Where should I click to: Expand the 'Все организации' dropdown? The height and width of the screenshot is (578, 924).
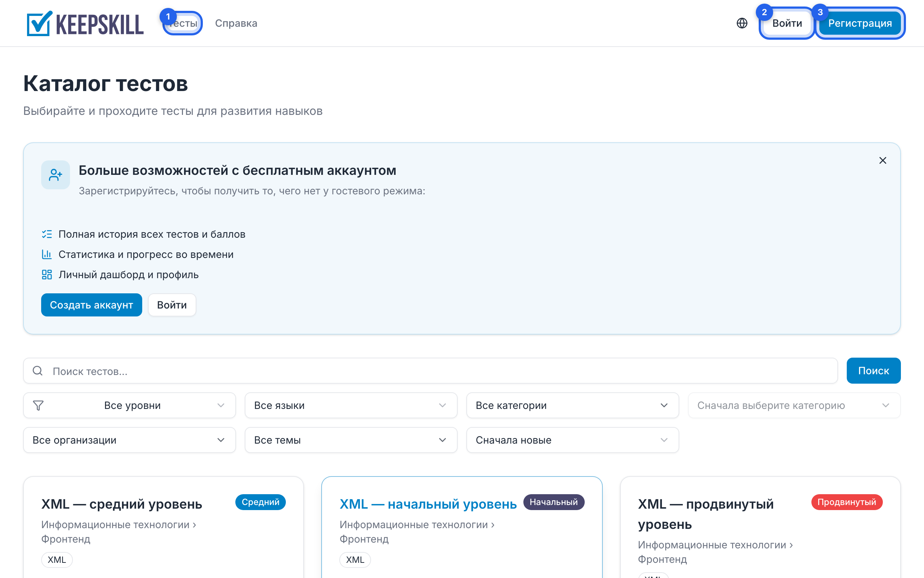tap(130, 440)
